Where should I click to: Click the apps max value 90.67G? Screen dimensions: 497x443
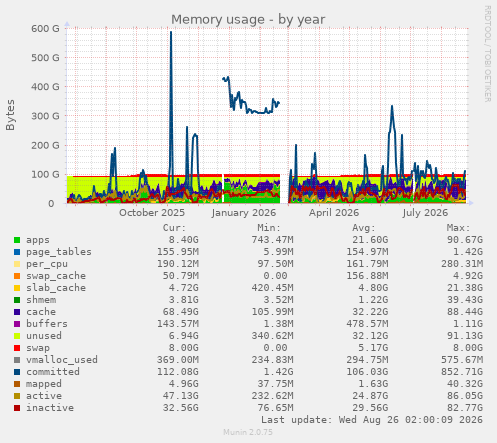pos(465,240)
